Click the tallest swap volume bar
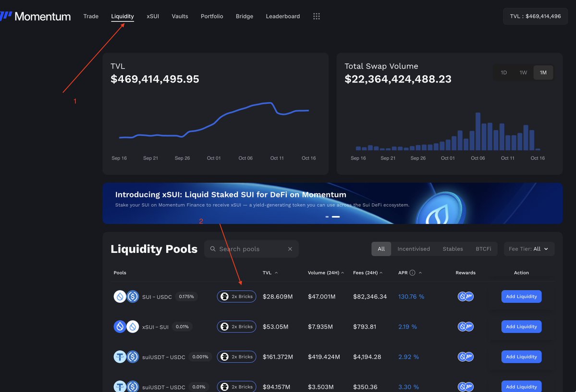Image resolution: width=576 pixels, height=392 pixels. pos(478,131)
